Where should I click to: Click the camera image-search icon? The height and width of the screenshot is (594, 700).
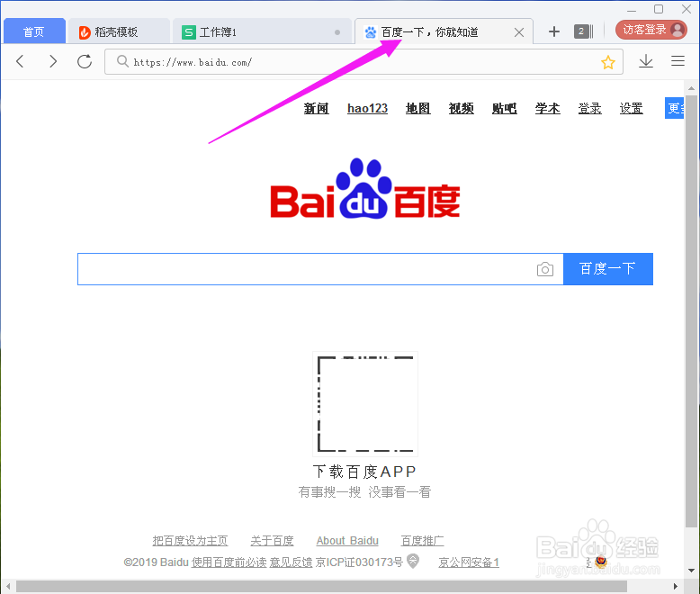pyautogui.click(x=545, y=269)
